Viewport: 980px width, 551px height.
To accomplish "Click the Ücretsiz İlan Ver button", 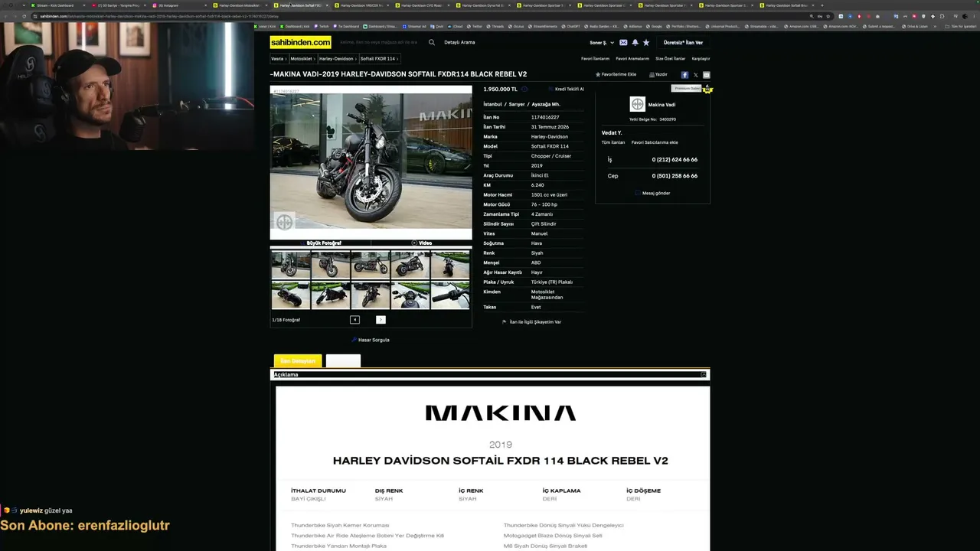I will [683, 43].
